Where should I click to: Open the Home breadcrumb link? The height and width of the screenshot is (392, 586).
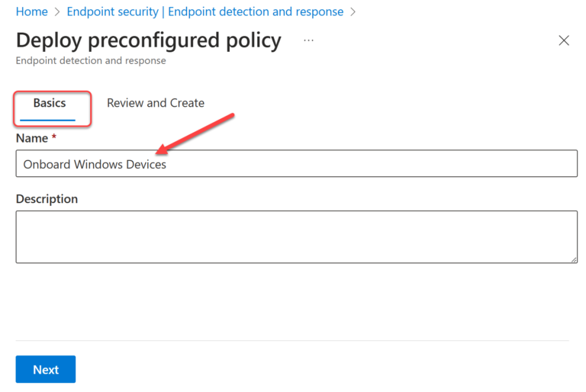click(32, 11)
